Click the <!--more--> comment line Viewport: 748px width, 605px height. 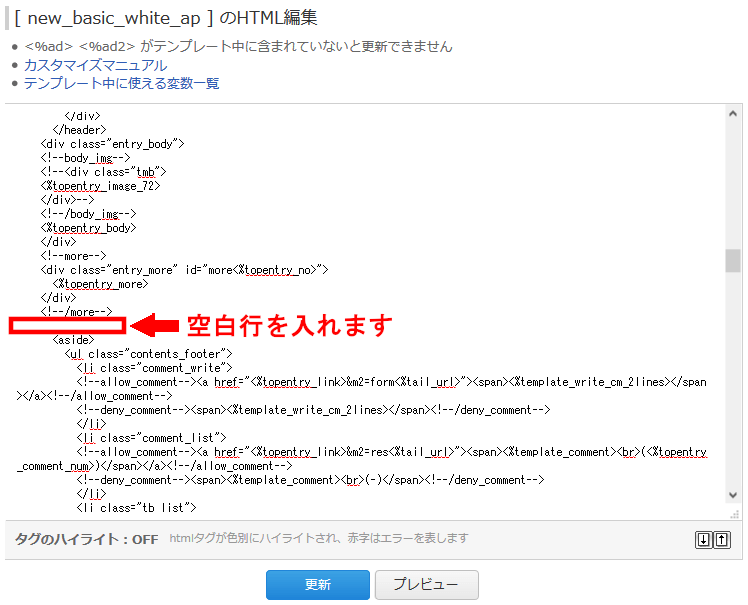click(73, 256)
